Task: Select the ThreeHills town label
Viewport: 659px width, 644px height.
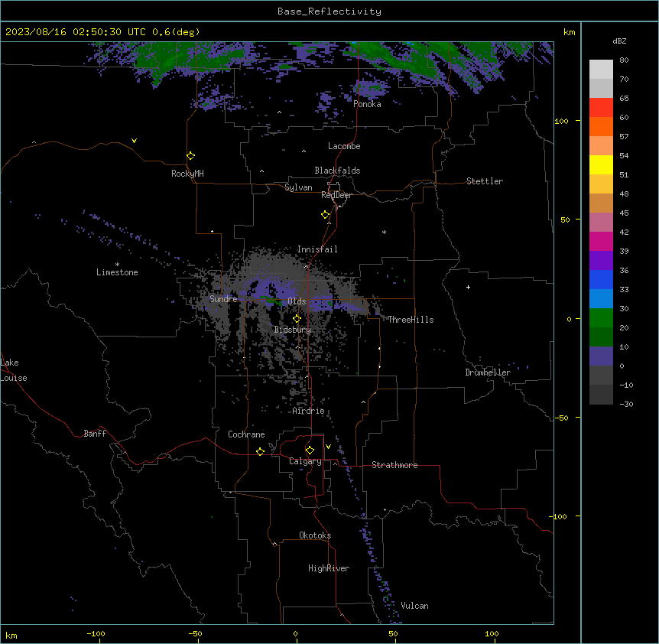Action: pos(411,320)
